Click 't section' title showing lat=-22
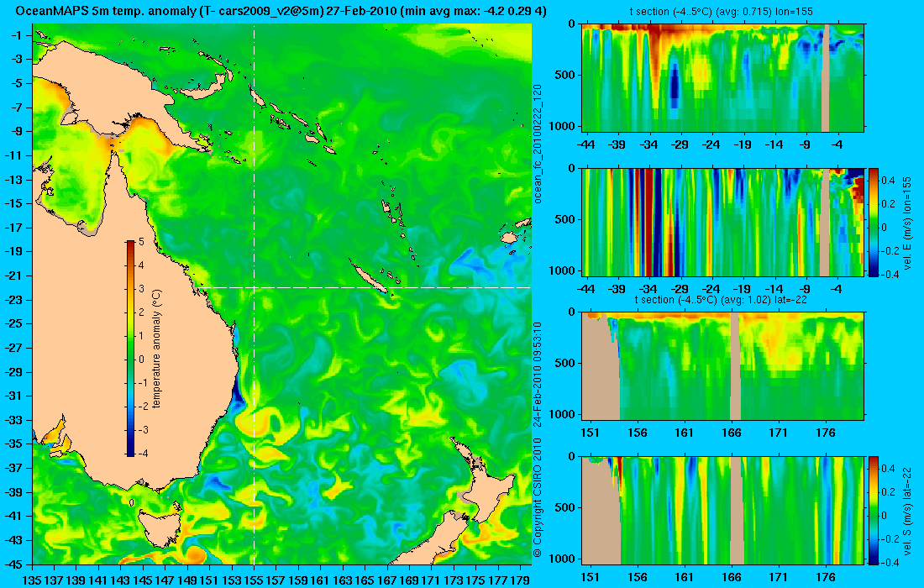The height and width of the screenshot is (588, 924). (x=721, y=299)
